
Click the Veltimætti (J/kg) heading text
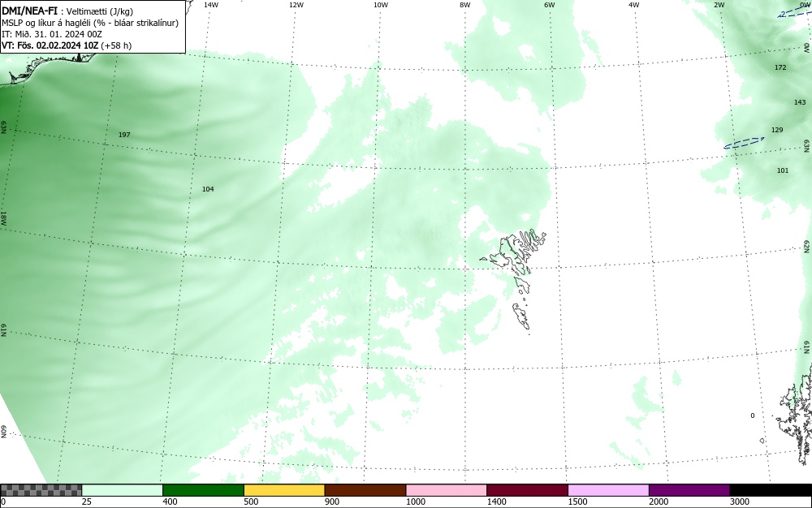pyautogui.click(x=99, y=12)
